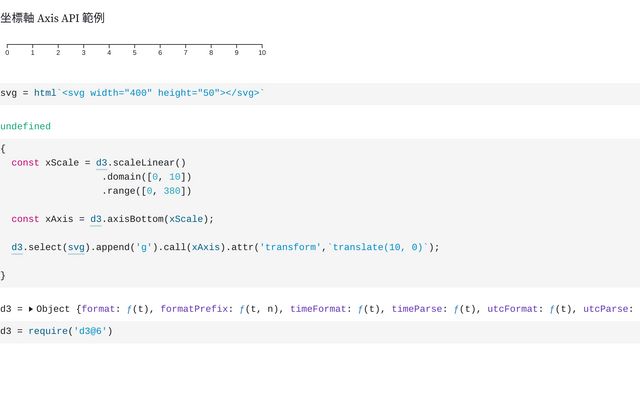
Task: Click tick label 5 on the axis
Action: [x=135, y=52]
